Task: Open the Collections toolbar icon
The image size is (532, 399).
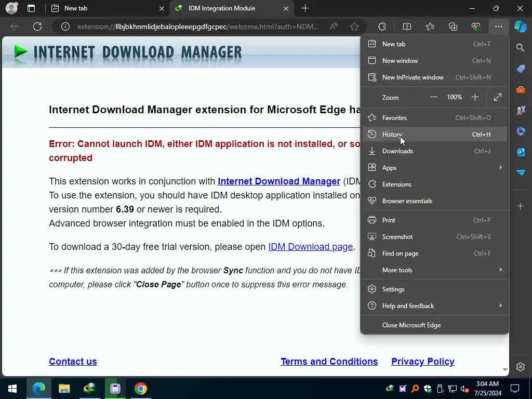Action: point(453,26)
